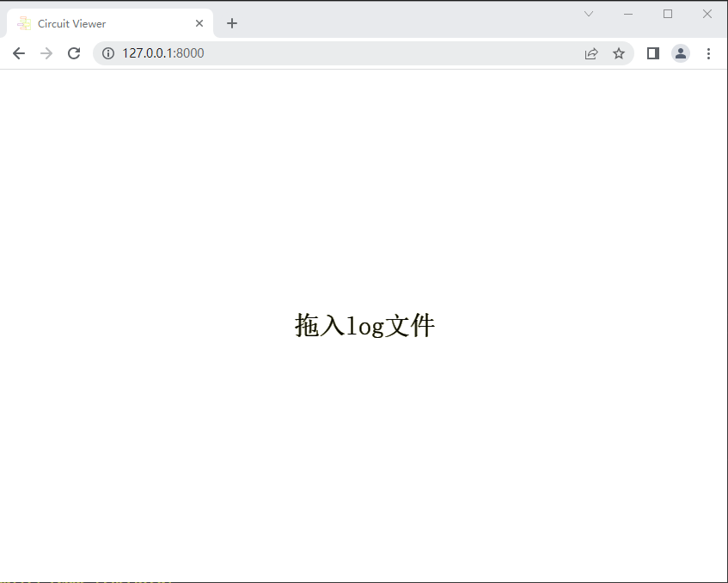
Task: Close the Circuit Viewer tab
Action: coord(199,24)
